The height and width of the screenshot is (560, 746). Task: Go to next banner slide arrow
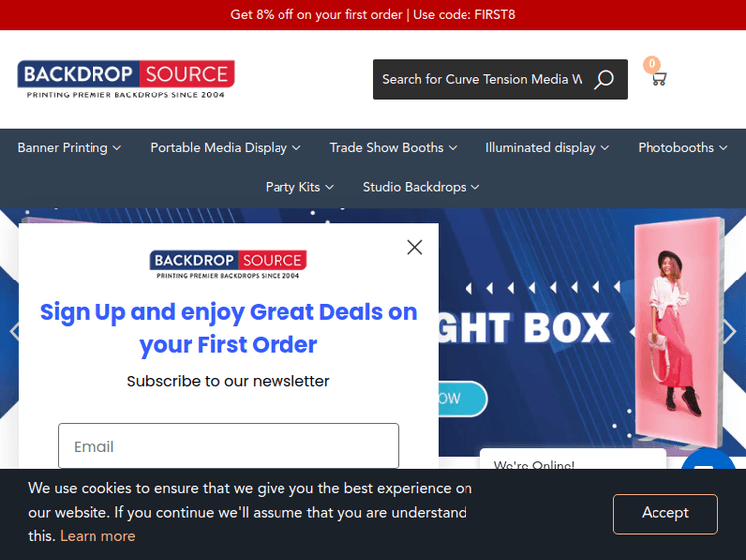tap(729, 331)
